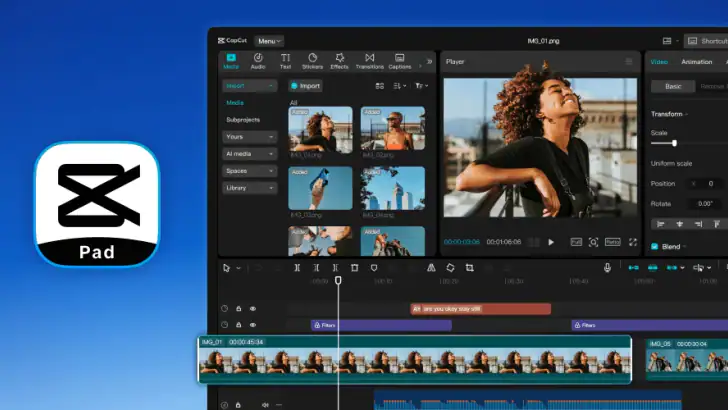
Task: Open the Transitions panel
Action: [x=370, y=61]
